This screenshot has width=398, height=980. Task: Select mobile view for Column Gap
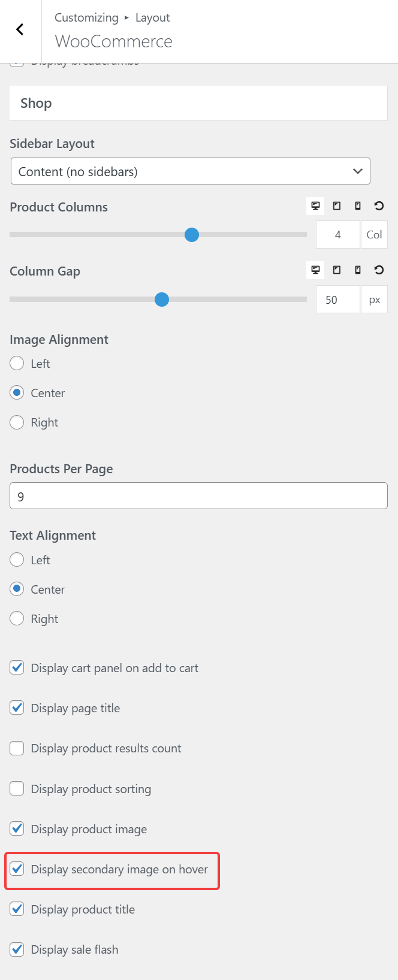[358, 270]
